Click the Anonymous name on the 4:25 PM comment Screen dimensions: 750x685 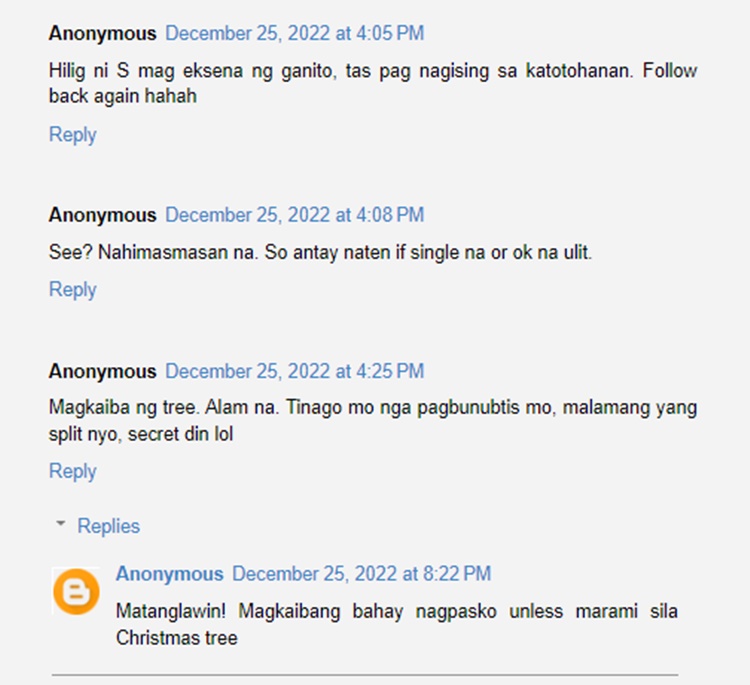(x=102, y=371)
